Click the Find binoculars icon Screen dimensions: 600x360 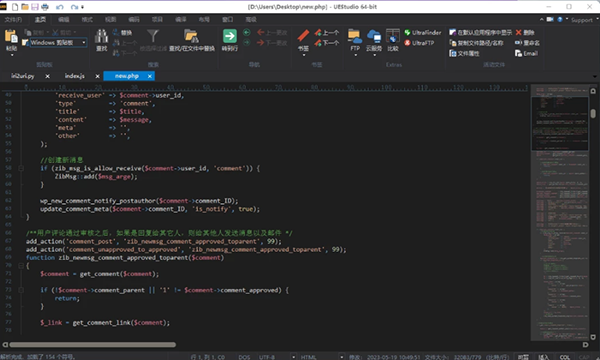coord(101,36)
